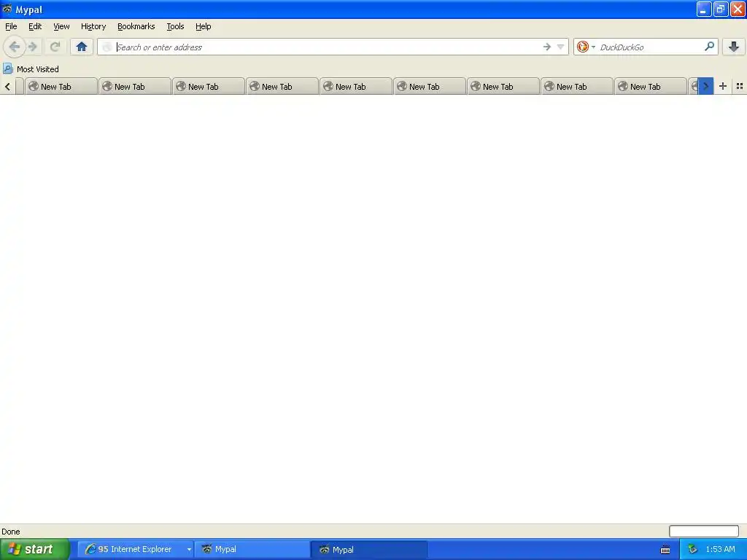The image size is (747, 560).
Task: Go back using the Back arrow button
Action: 15,47
